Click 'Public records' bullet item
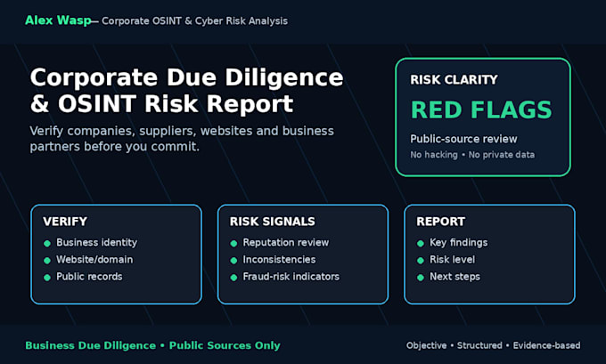 pos(89,277)
